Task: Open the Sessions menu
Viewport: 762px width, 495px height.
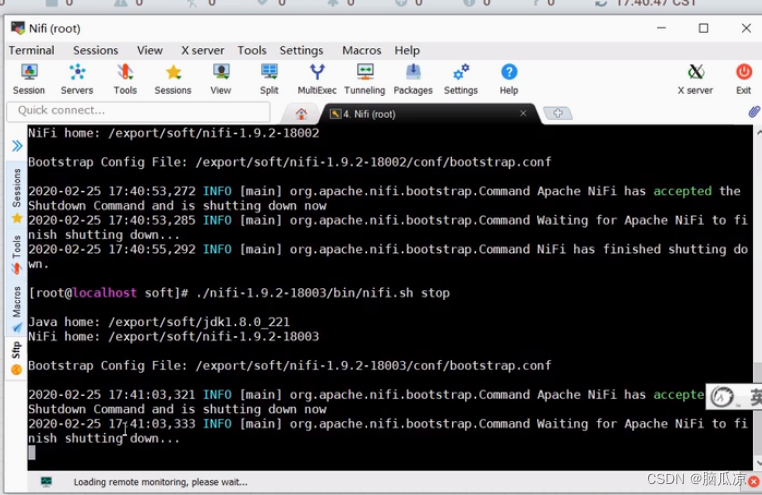Action: [95, 51]
